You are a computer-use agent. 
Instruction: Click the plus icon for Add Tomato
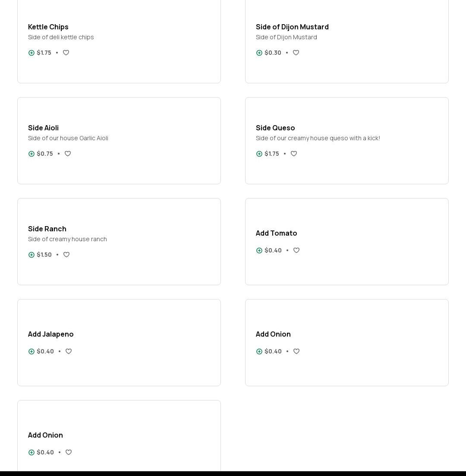[259, 250]
